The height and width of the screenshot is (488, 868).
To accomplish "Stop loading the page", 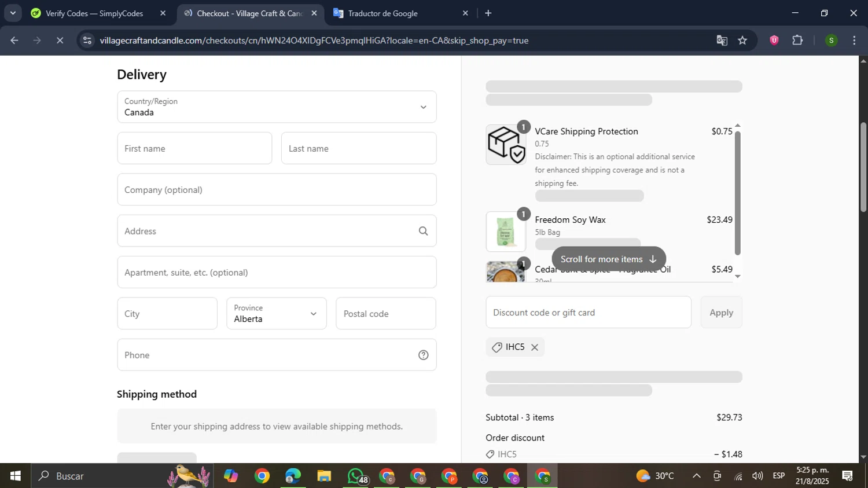I will tap(60, 41).
